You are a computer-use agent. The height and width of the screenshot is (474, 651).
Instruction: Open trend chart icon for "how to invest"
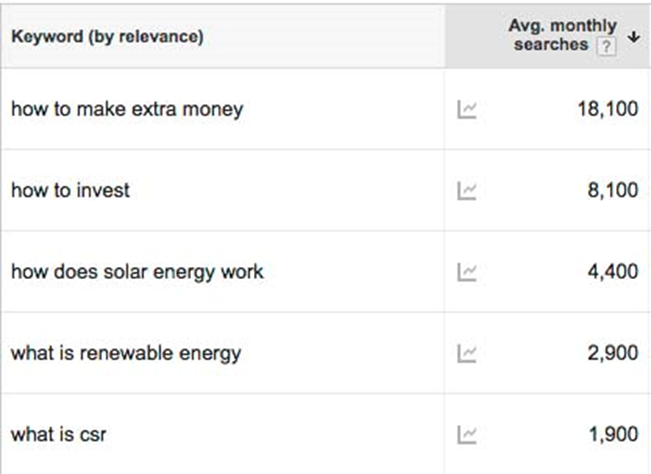(x=467, y=191)
